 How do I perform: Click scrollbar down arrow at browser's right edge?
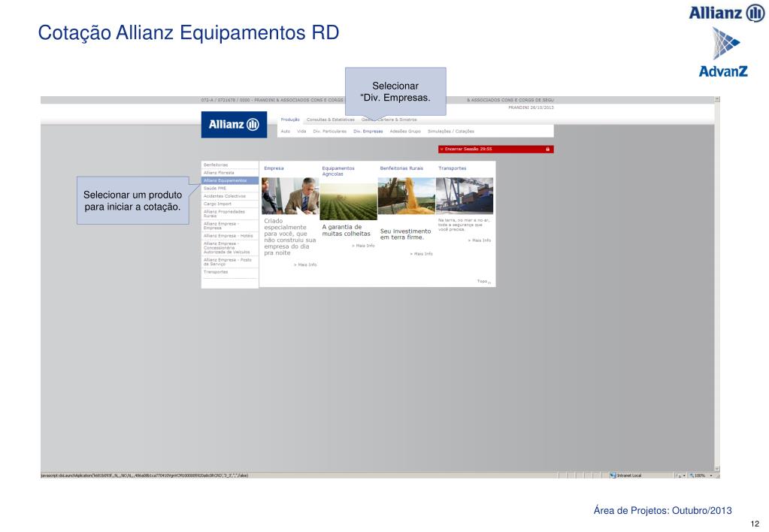point(717,469)
